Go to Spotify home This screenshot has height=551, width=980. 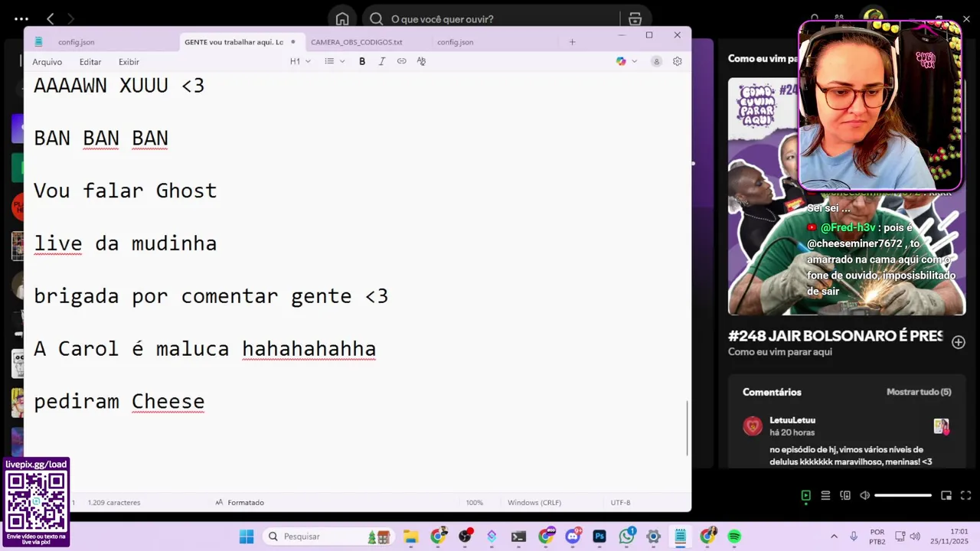pyautogui.click(x=342, y=19)
